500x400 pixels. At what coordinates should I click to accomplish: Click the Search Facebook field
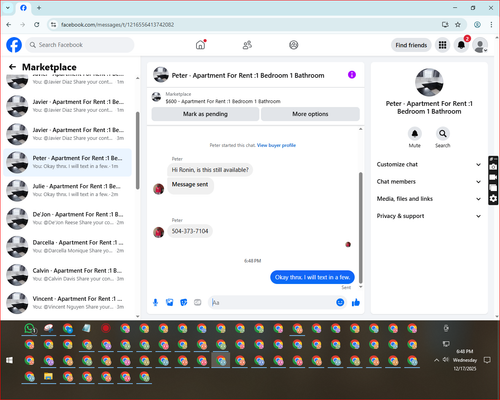pos(80,45)
